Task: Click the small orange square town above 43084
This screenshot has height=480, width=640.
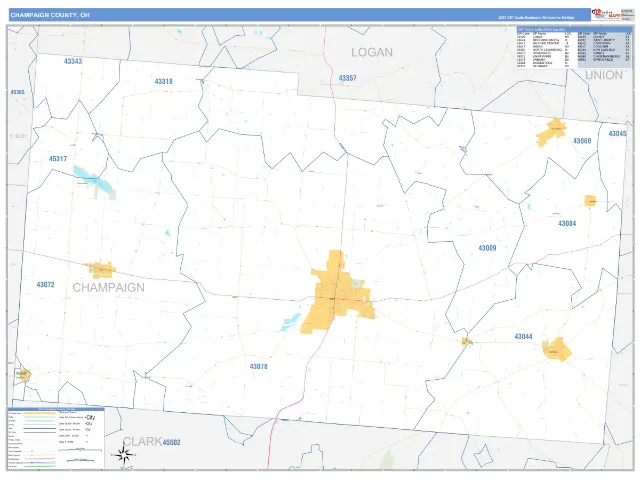Action: point(591,201)
